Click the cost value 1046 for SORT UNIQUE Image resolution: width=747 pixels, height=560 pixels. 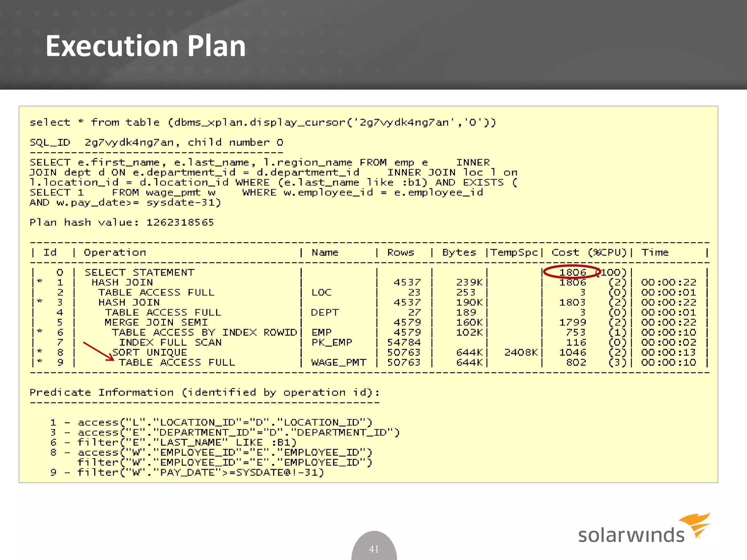point(573,352)
